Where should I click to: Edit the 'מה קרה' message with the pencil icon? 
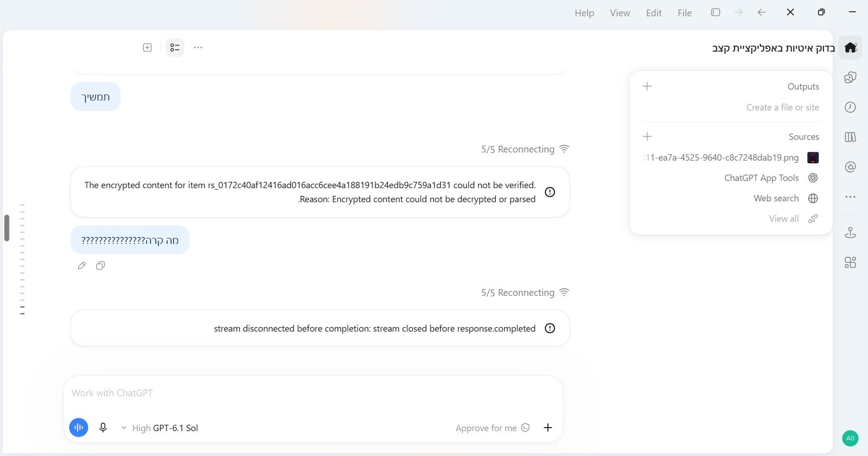point(82,266)
